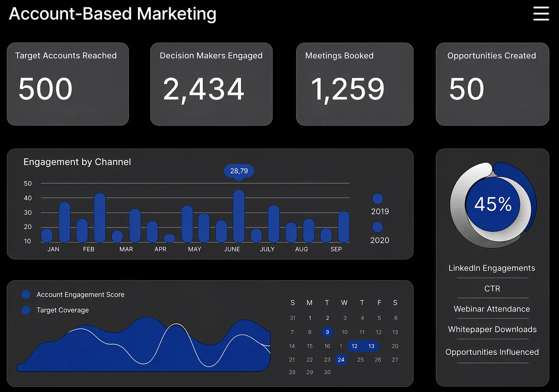Click the 1,259 value
The width and height of the screenshot is (559, 392).
coord(348,89)
